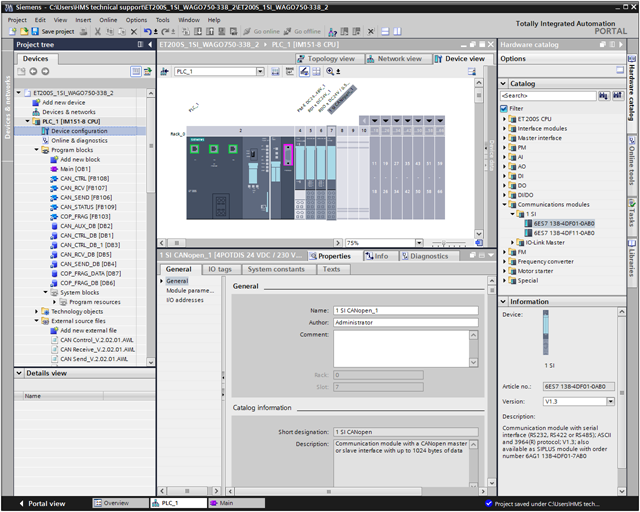This screenshot has height=512, width=640.
Task: Click the New project icon
Action: pyautogui.click(x=12, y=31)
